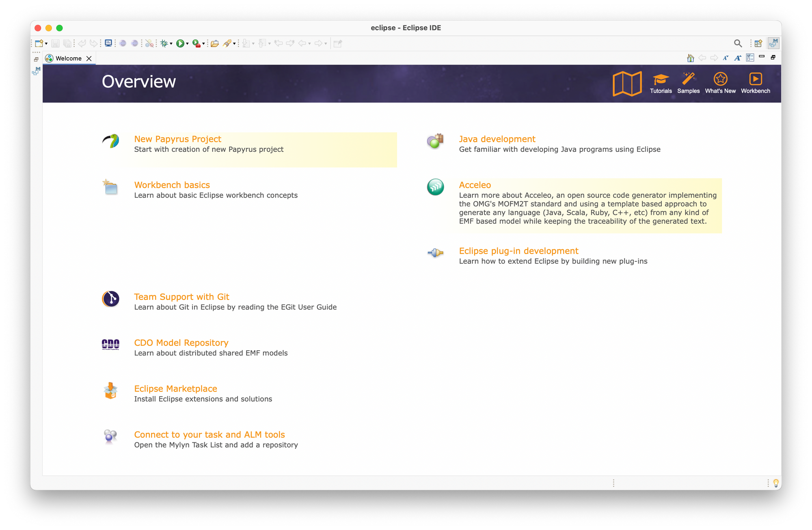The image size is (812, 530).
Task: Close the Welcome tab
Action: [x=89, y=58]
